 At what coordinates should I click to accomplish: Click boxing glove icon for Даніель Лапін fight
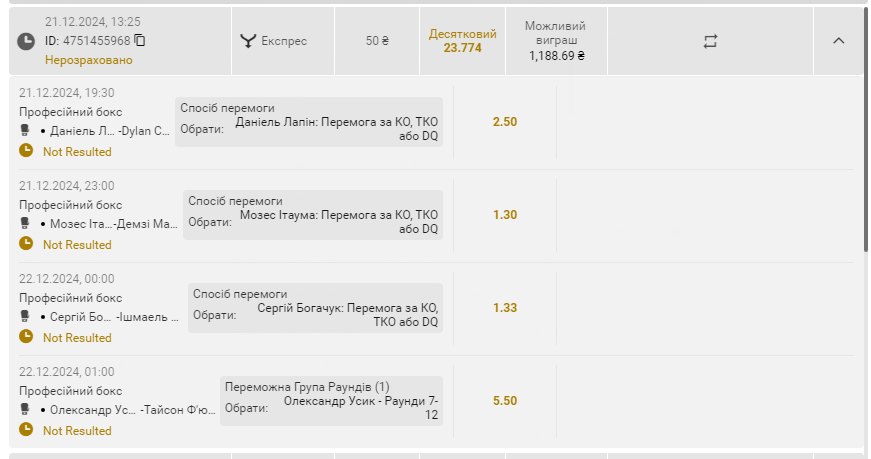point(24,131)
